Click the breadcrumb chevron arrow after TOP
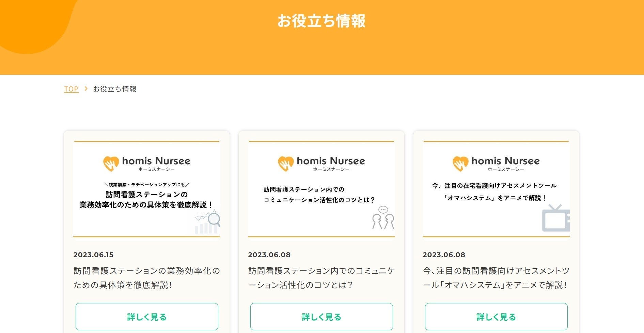Viewport: 644px width, 333px height. [86, 89]
